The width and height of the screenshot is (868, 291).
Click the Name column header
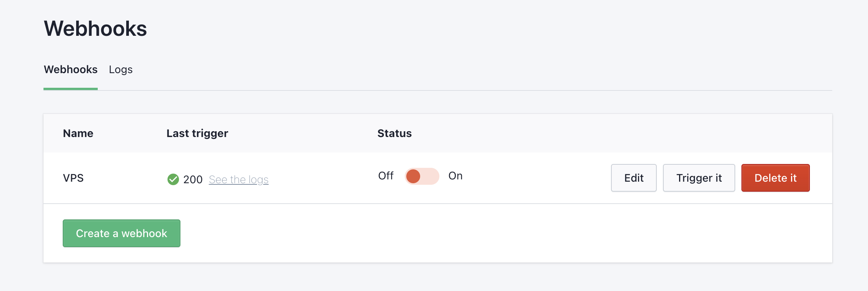point(78,134)
